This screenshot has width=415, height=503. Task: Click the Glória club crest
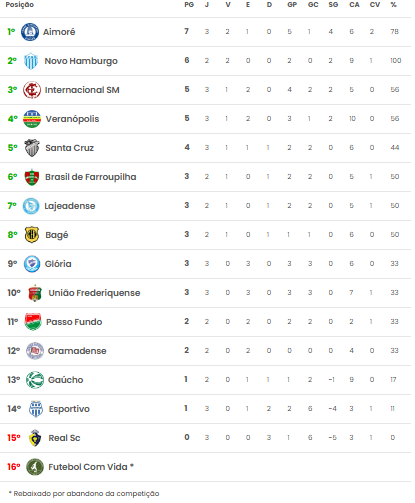pyautogui.click(x=32, y=264)
